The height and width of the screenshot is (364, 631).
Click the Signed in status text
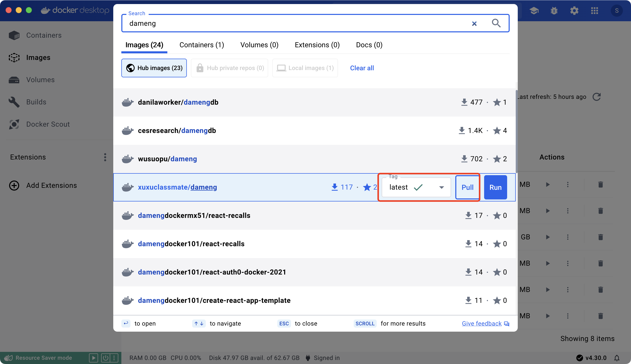click(x=327, y=358)
